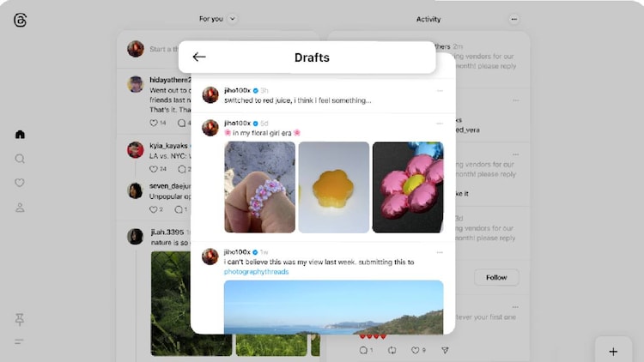Open the pink flower balloon photo
The width and height of the screenshot is (644, 362).
407,187
